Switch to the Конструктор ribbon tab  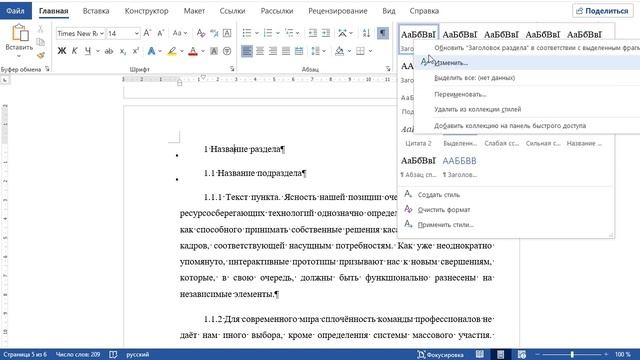coord(147,11)
